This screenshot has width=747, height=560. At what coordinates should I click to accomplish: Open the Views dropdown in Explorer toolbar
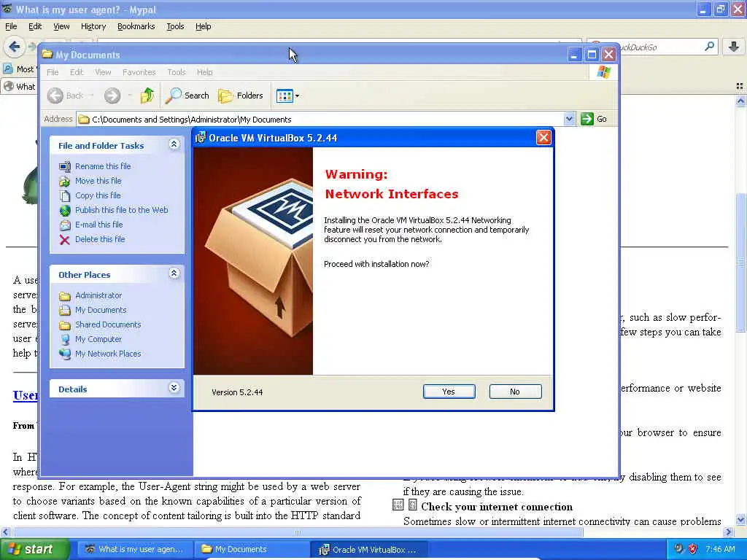(287, 96)
